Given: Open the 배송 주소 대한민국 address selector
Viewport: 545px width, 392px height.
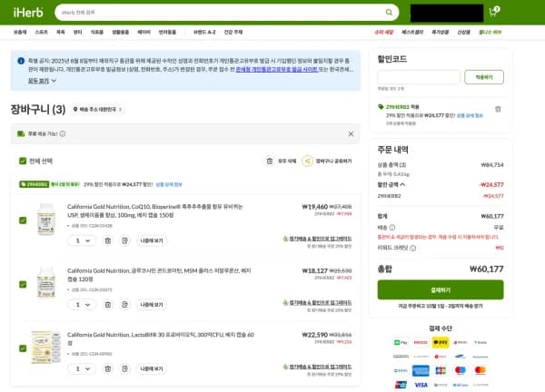Looking at the screenshot, I should (98, 110).
